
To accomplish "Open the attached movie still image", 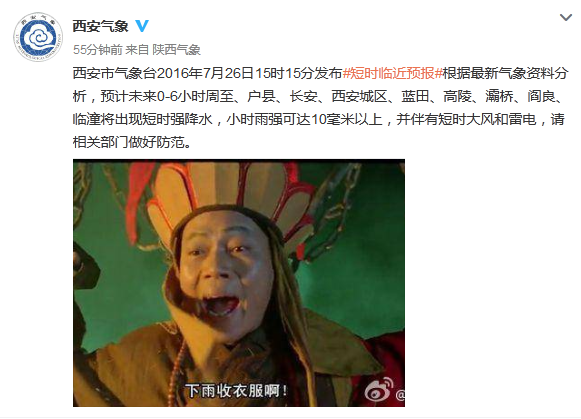I will tap(239, 283).
